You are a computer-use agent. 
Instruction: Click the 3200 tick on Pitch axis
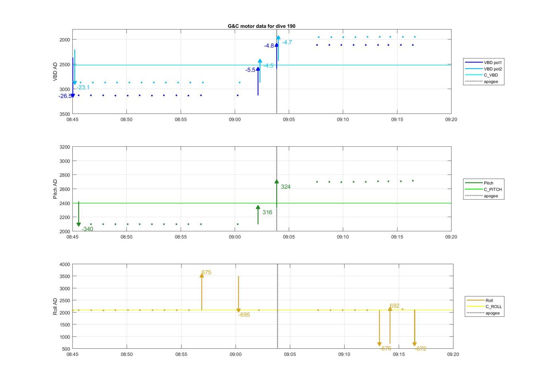(65, 147)
